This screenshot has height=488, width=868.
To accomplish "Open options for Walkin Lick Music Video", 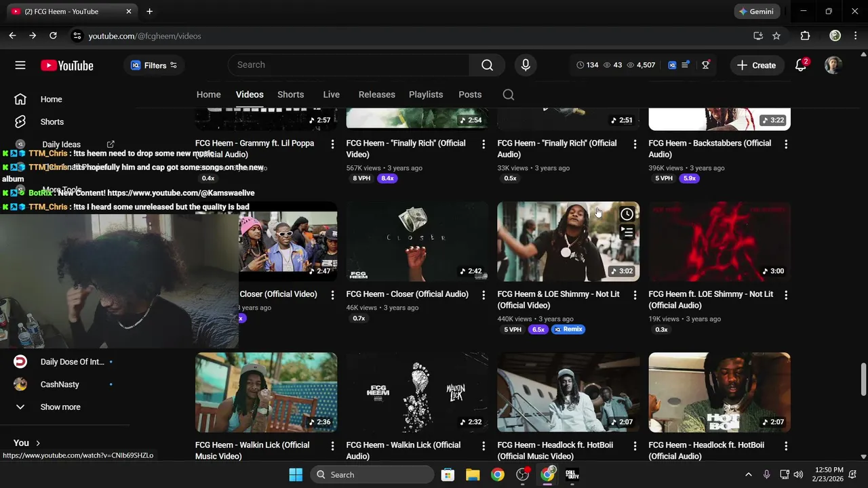I will tap(332, 446).
